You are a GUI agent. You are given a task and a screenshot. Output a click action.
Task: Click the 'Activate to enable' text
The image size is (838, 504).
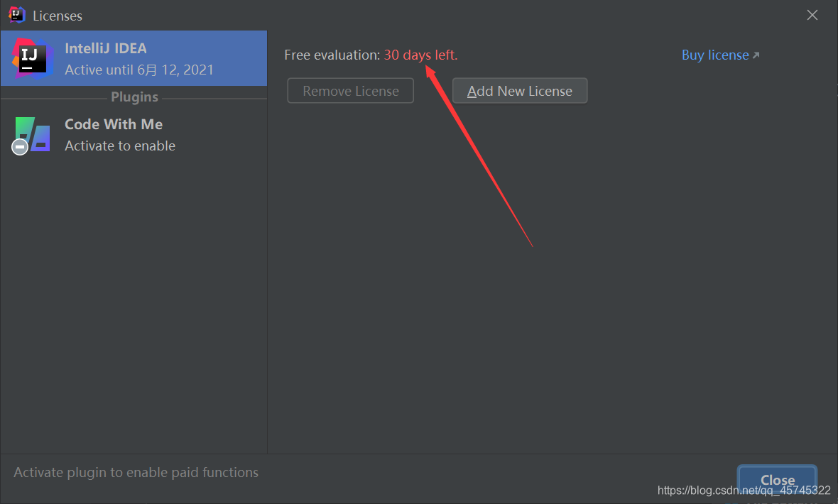point(120,146)
